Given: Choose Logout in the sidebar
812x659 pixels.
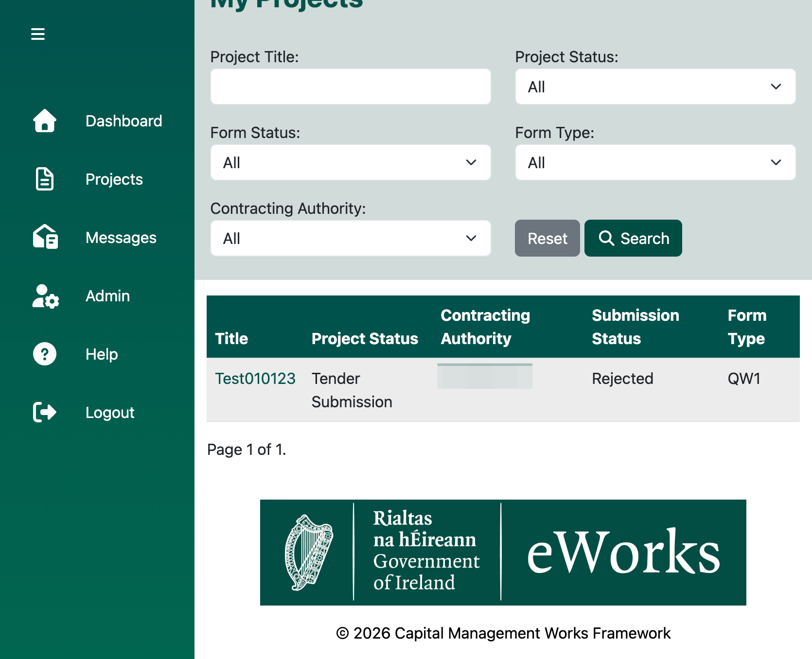Looking at the screenshot, I should pyautogui.click(x=110, y=412).
